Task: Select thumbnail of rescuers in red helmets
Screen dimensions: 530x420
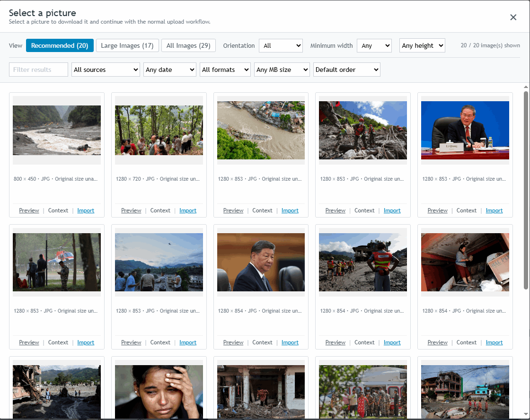Action: (x=363, y=130)
